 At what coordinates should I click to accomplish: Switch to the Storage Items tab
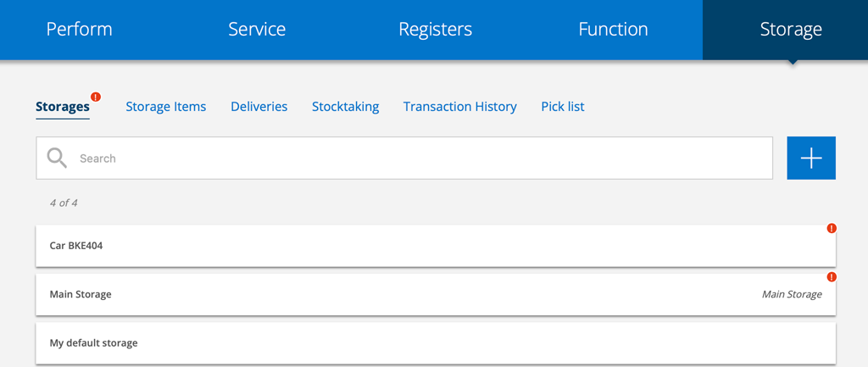165,107
